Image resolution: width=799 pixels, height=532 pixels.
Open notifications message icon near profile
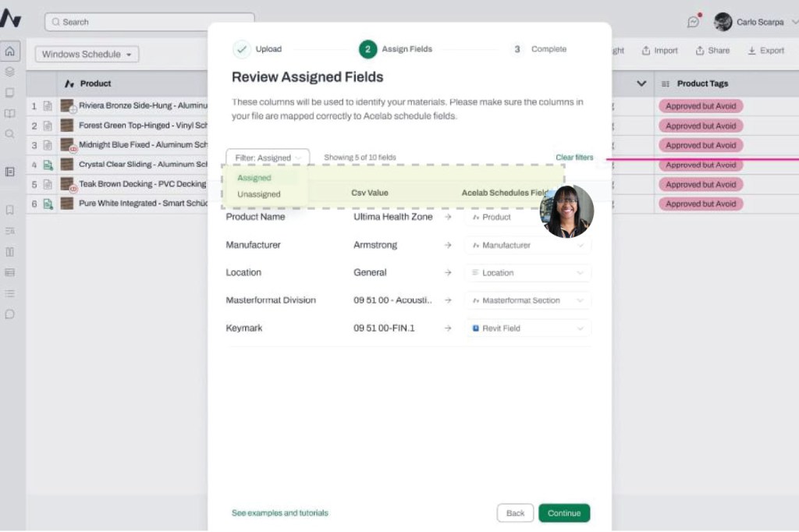(693, 22)
